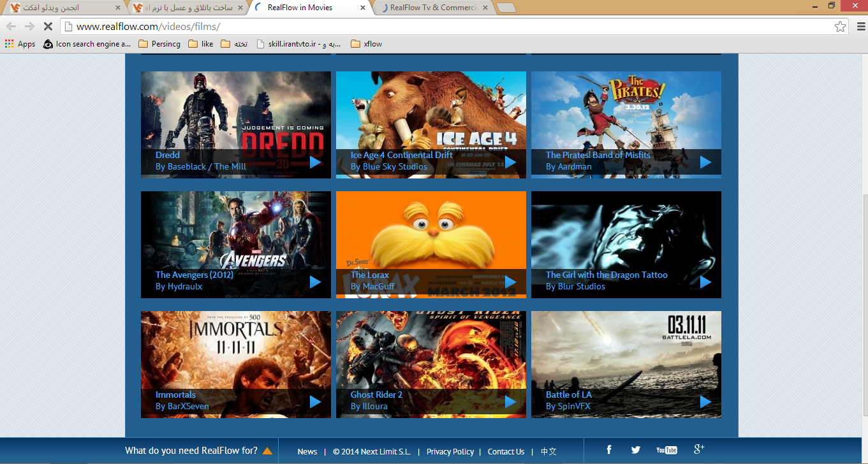Bookmark this page with the star
The image size is (868, 464).
coord(841,26)
